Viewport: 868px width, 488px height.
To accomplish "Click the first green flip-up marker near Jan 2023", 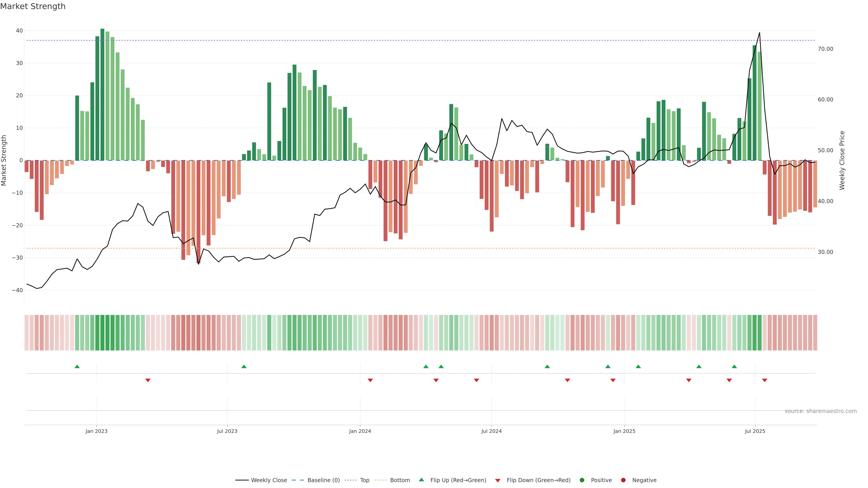I will (x=77, y=366).
